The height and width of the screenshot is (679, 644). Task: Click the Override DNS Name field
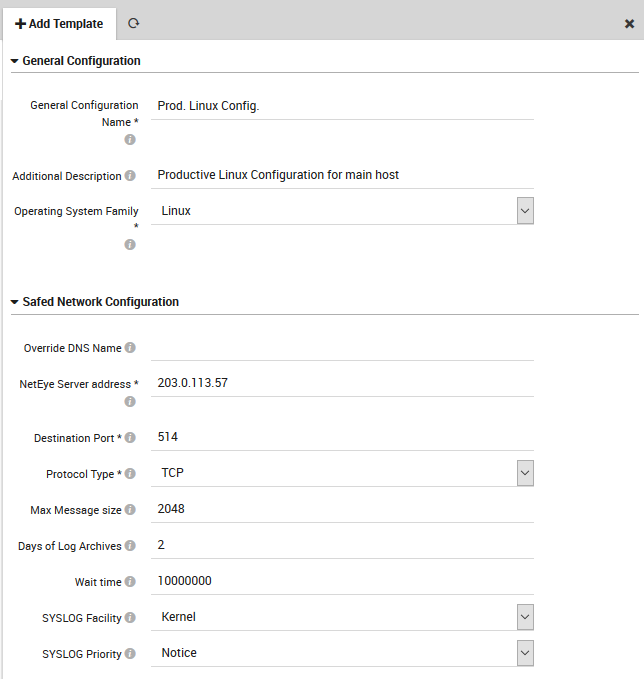click(x=344, y=347)
